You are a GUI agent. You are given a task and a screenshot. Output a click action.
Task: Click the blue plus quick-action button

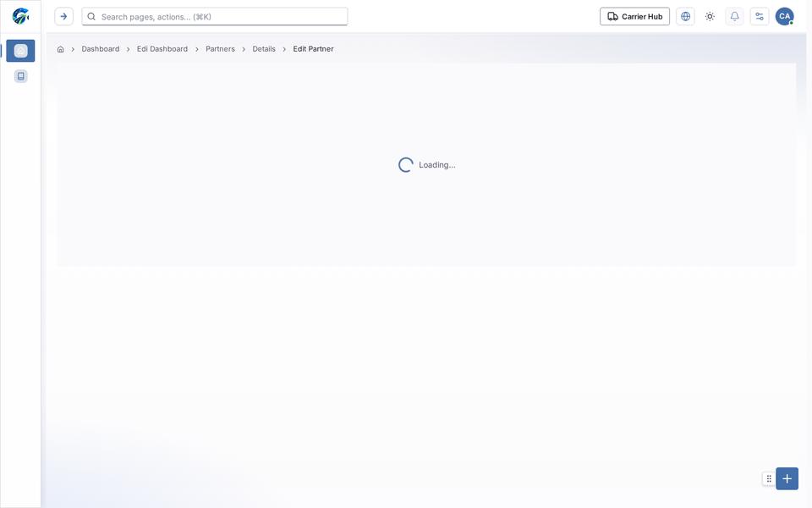[787, 478]
